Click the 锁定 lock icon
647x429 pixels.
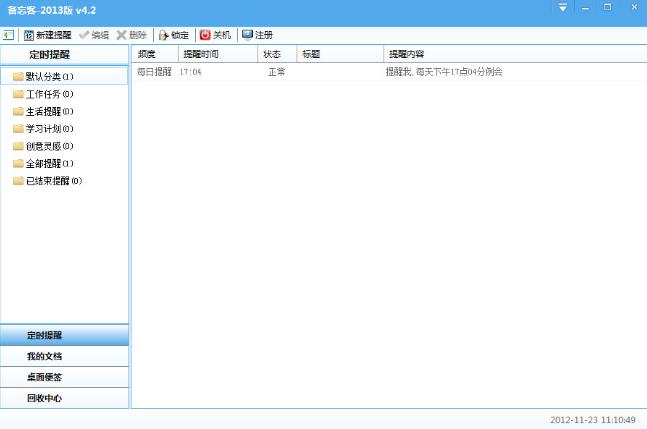pyautogui.click(x=163, y=35)
